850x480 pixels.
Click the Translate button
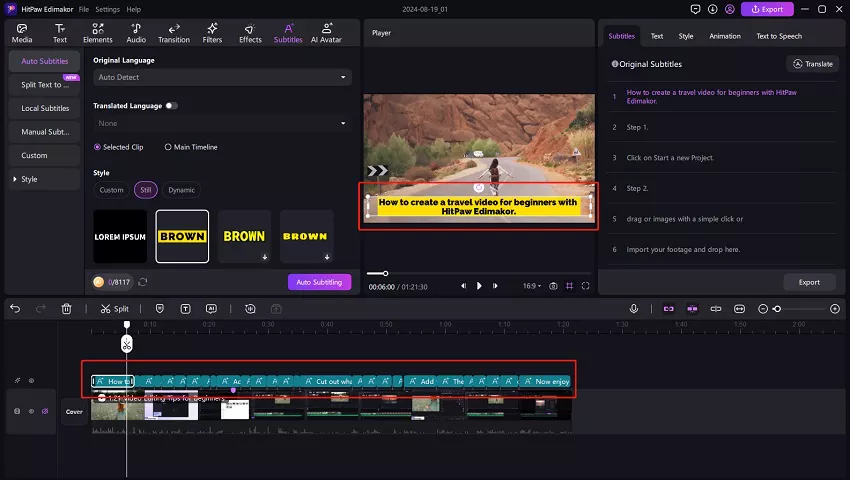[813, 64]
